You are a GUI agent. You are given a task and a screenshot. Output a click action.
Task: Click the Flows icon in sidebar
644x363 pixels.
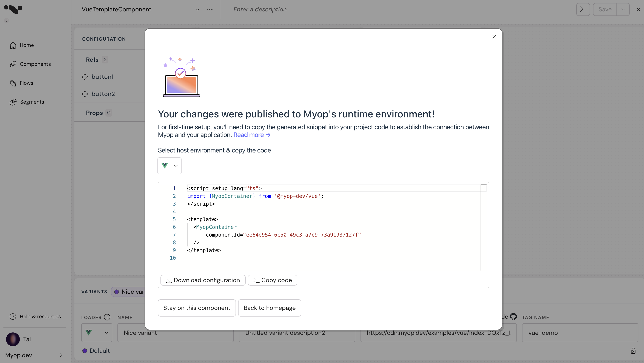click(x=13, y=83)
